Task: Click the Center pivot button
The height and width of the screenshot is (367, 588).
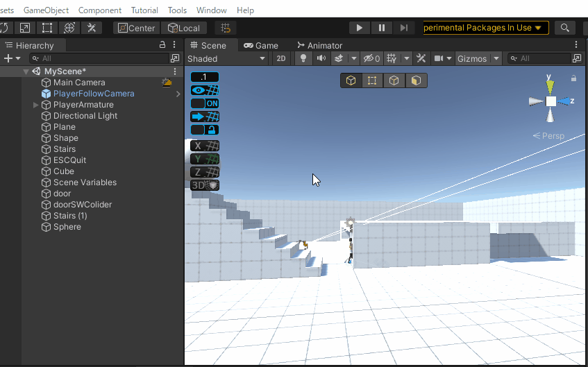Action: coord(136,28)
